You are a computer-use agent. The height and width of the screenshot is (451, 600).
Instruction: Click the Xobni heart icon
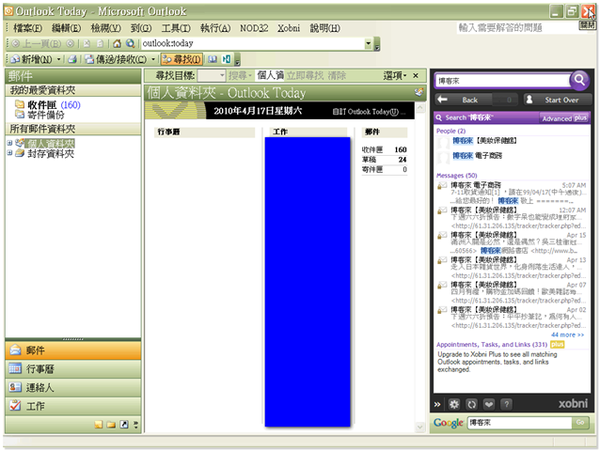click(489, 404)
